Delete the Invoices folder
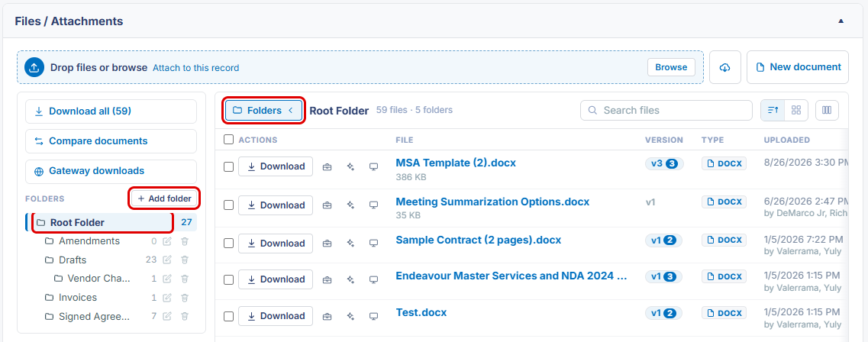Screen dimensions: 868x342 (185, 298)
